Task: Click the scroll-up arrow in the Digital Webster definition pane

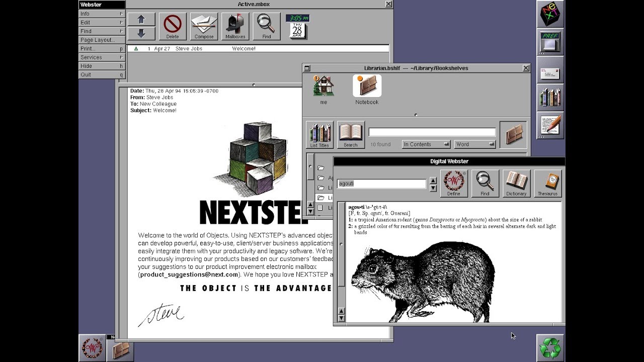Action: point(341,310)
